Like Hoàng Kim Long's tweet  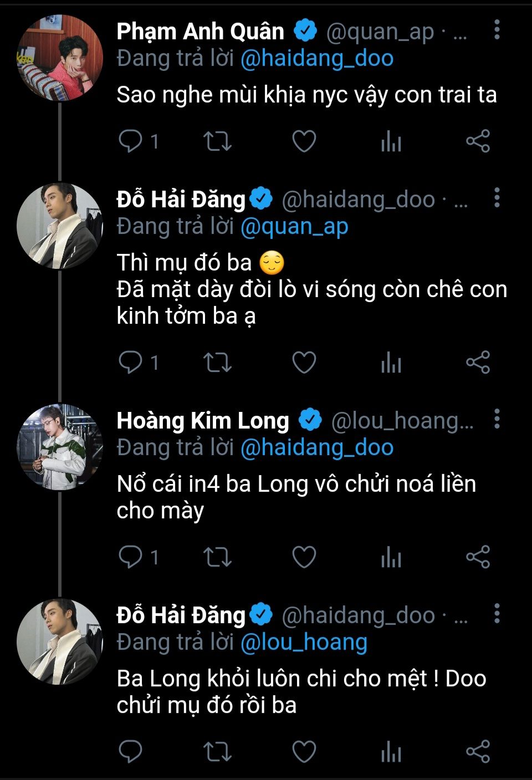tap(304, 557)
